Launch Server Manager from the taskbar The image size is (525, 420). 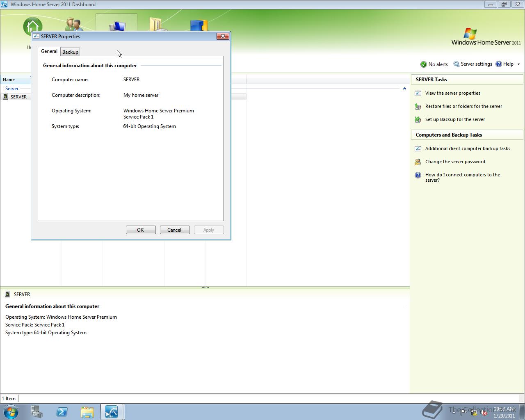point(37,411)
